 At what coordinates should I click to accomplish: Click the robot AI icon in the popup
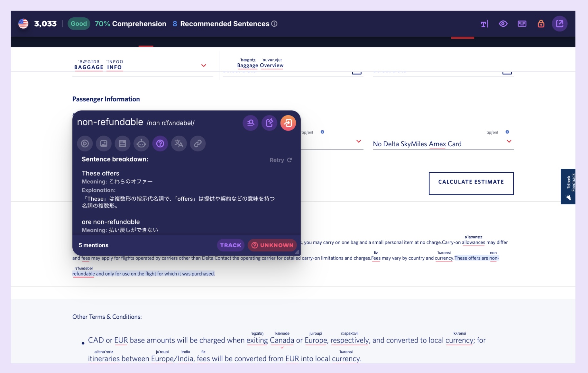[x=141, y=144]
